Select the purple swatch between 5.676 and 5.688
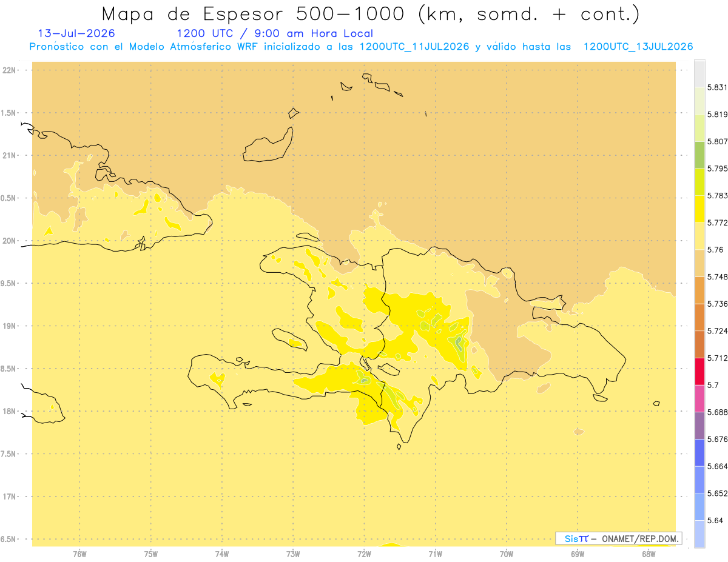 tap(699, 426)
